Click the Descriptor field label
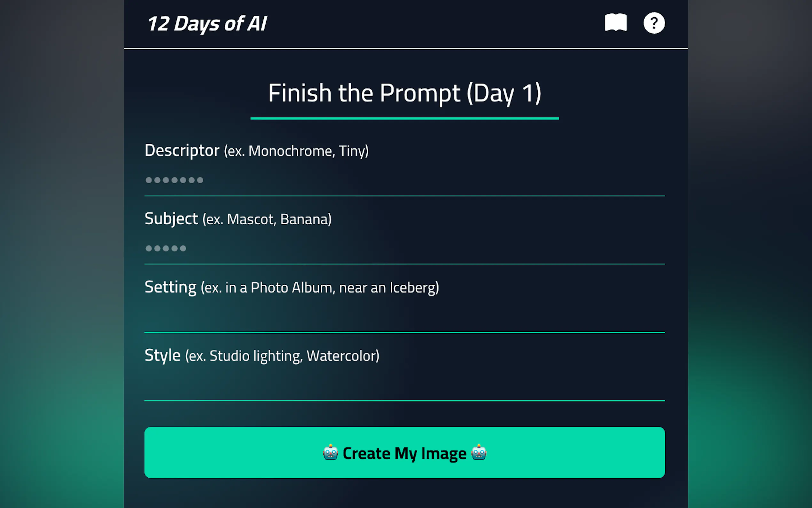This screenshot has width=812, height=508. pos(182,151)
